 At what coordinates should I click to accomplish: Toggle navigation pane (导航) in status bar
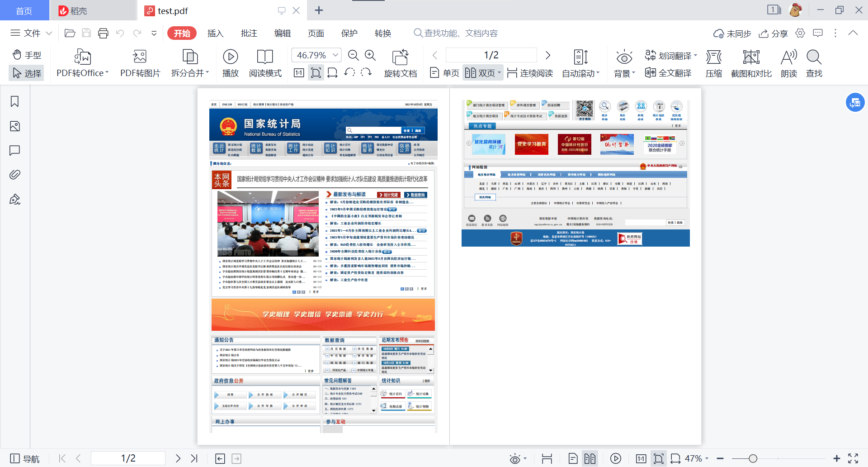point(25,458)
